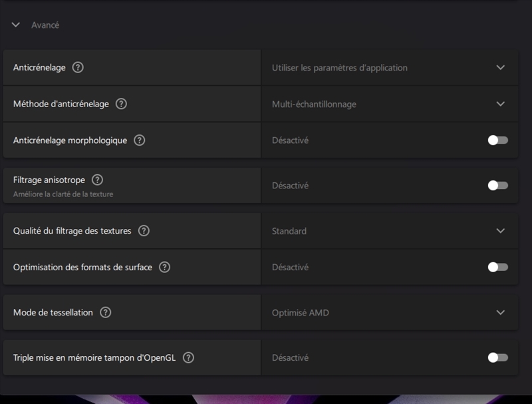Click the Filtrage anisotrope setting label
532x404 pixels.
coord(49,180)
